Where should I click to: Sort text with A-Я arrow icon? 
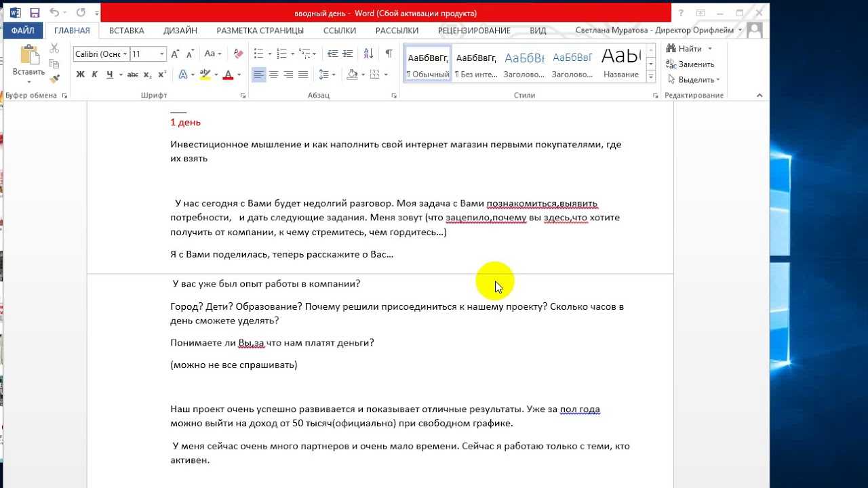(368, 54)
